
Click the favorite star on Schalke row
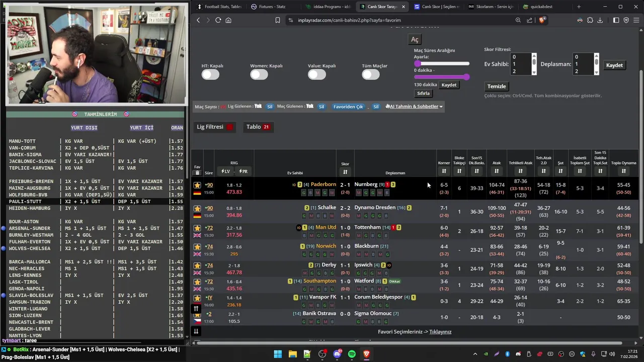[197, 208]
